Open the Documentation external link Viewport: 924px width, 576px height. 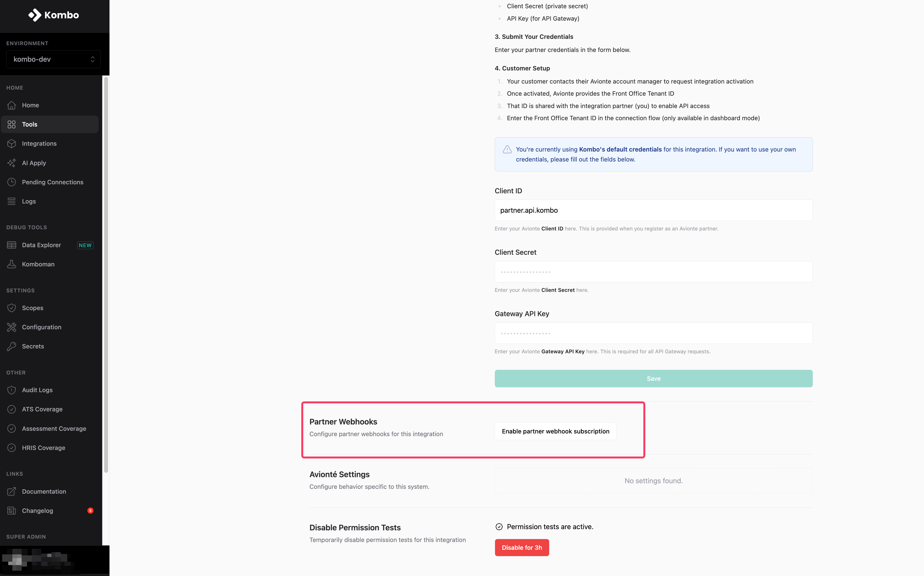44,491
